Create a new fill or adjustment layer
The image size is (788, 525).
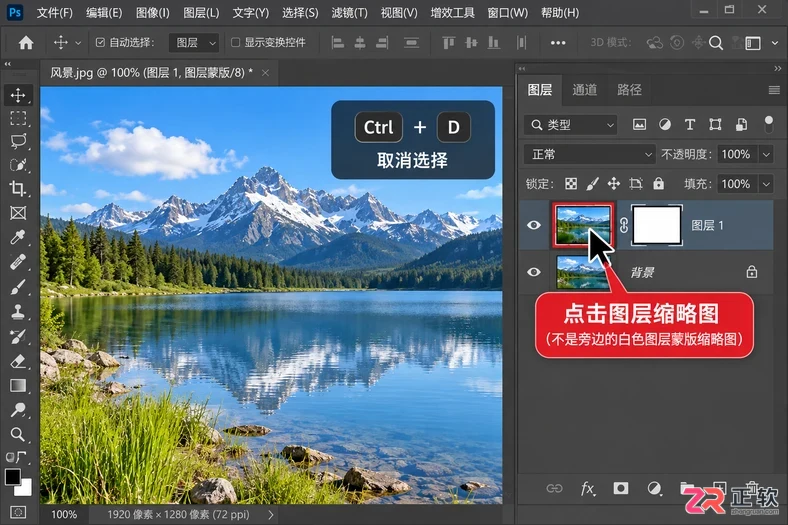click(654, 488)
